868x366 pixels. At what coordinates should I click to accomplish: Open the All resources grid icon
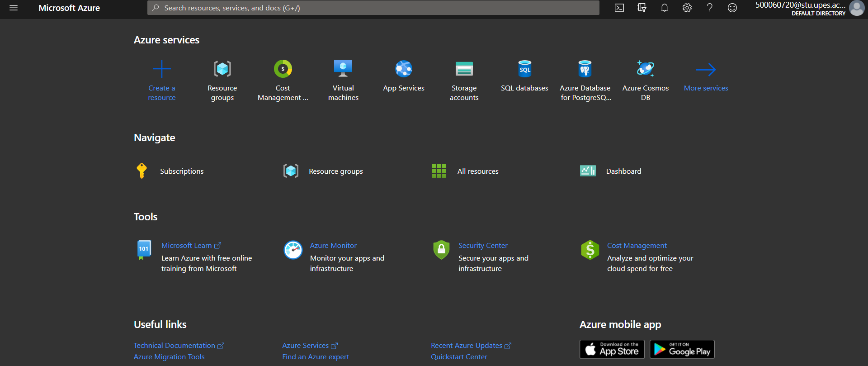click(439, 171)
